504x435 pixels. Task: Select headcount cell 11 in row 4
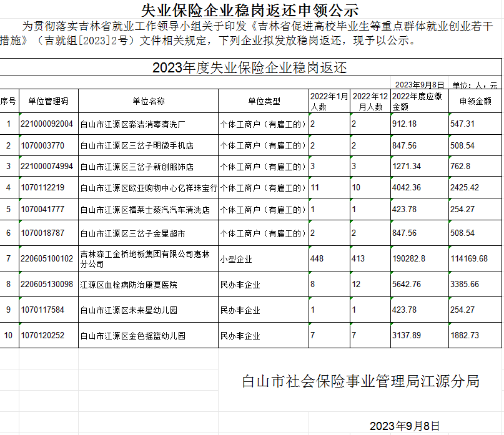[330, 187]
